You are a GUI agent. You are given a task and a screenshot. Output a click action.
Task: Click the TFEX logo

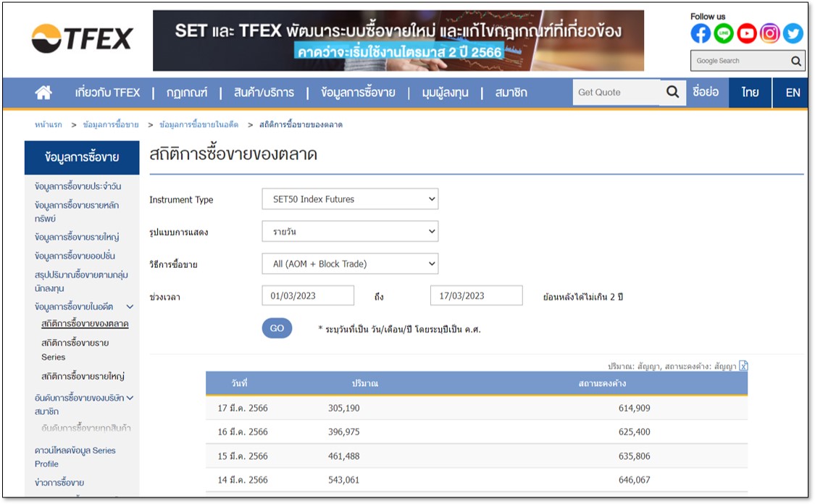(82, 38)
